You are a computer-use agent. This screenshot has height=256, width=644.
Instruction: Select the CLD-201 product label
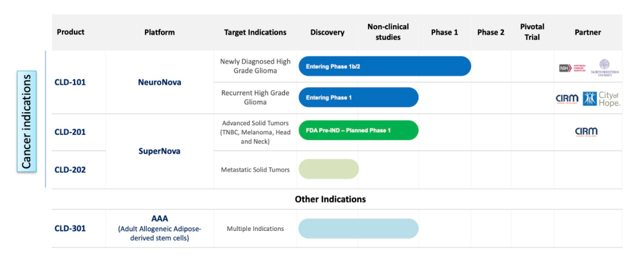coord(70,132)
